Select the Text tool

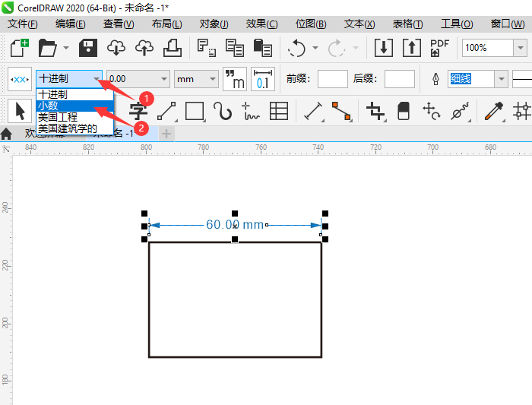tap(138, 111)
